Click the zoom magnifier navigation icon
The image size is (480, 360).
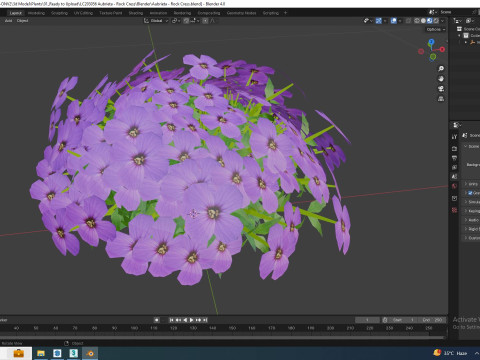click(441, 69)
